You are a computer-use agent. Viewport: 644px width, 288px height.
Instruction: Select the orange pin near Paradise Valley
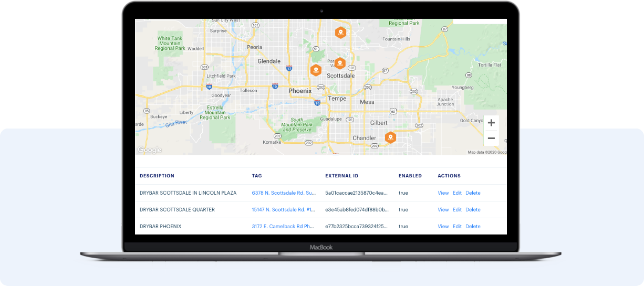[x=340, y=63]
